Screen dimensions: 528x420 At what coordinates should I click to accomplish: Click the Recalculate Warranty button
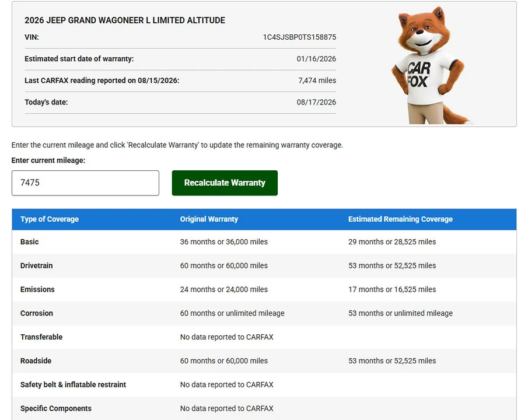(225, 183)
